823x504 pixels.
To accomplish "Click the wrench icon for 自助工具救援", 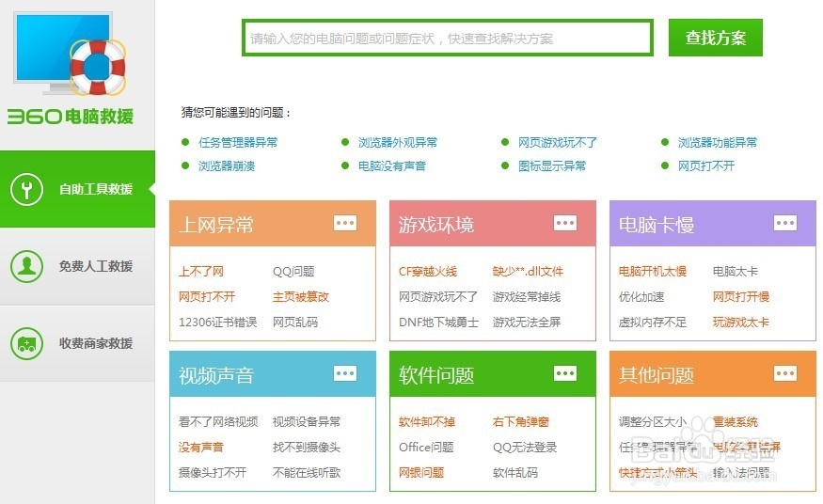I will [x=26, y=189].
